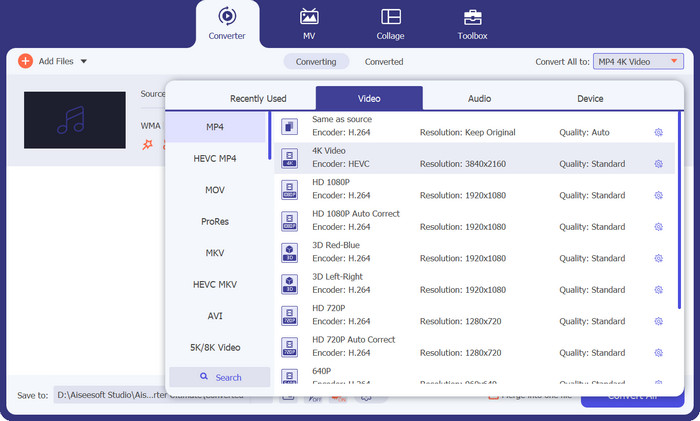Choose MOV format
The width and height of the screenshot is (700, 421).
pyautogui.click(x=215, y=190)
